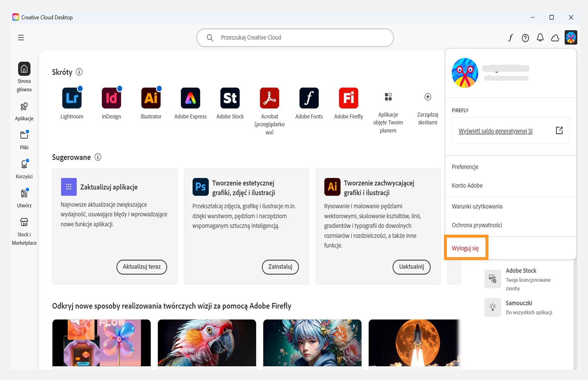The height and width of the screenshot is (380, 588).
Task: Click Aktualizuj teraz button
Action: pyautogui.click(x=142, y=267)
